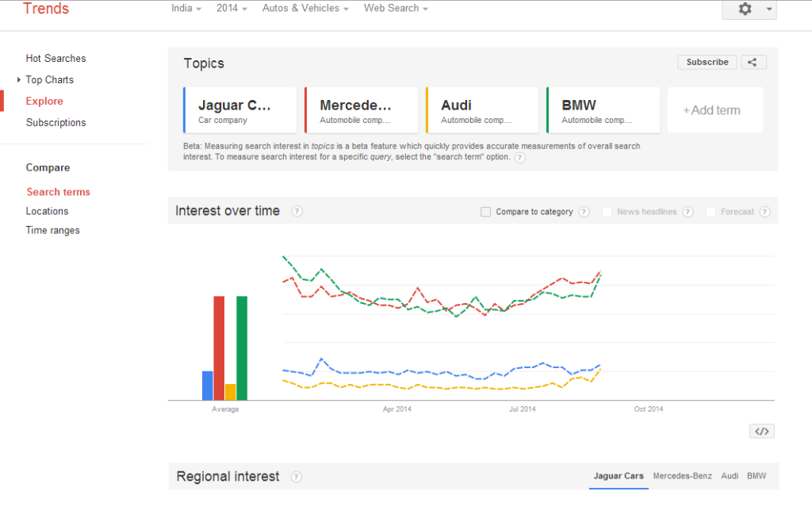Click the green BMW average bar
Image resolution: width=812 pixels, height=507 pixels.
(x=242, y=348)
